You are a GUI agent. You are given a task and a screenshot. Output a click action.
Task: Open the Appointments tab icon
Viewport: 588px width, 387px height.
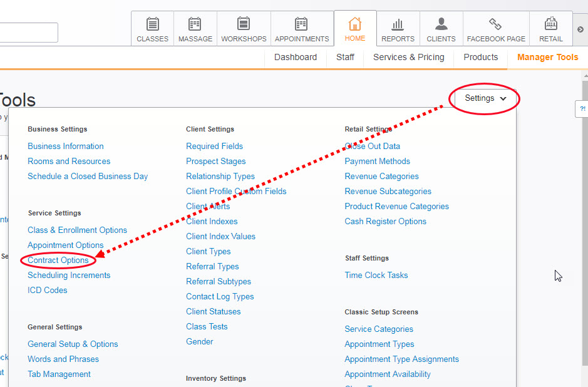point(302,29)
